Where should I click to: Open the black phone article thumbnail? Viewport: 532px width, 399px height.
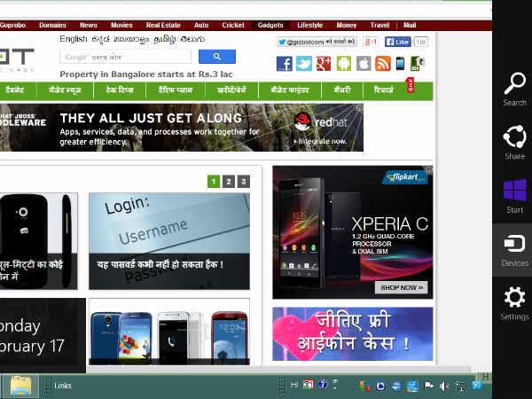[39, 241]
